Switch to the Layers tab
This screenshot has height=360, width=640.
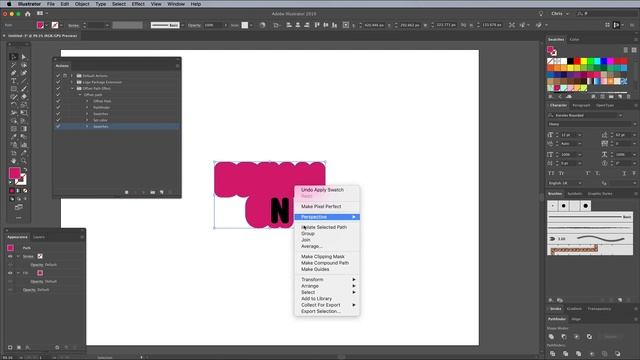pyautogui.click(x=39, y=237)
